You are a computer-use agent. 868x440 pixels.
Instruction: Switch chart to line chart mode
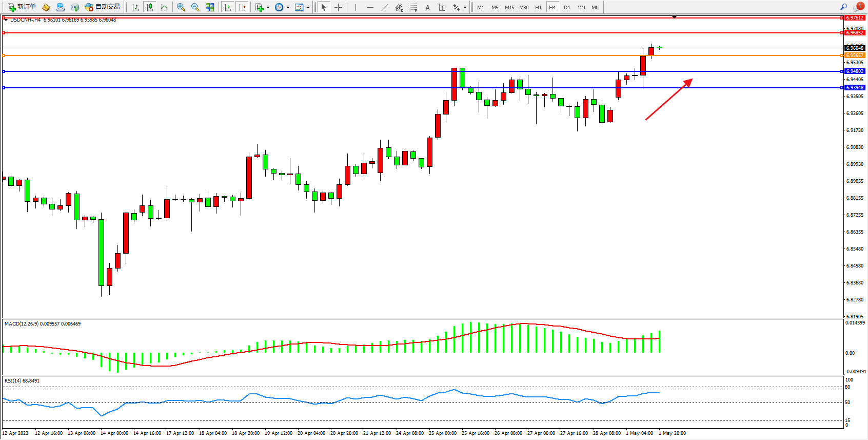(x=164, y=7)
